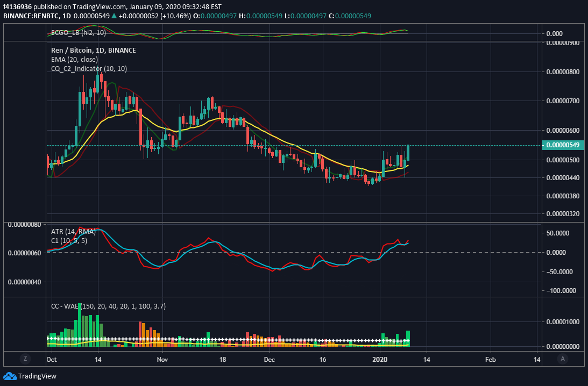
Task: Click the 0.00000320 price axis label
Action: tap(563, 214)
